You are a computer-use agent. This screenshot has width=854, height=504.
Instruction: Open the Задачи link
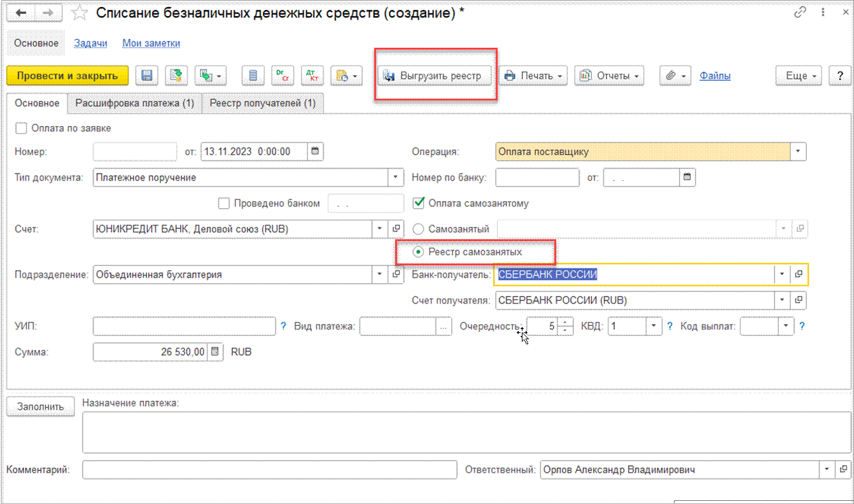pyautogui.click(x=90, y=43)
